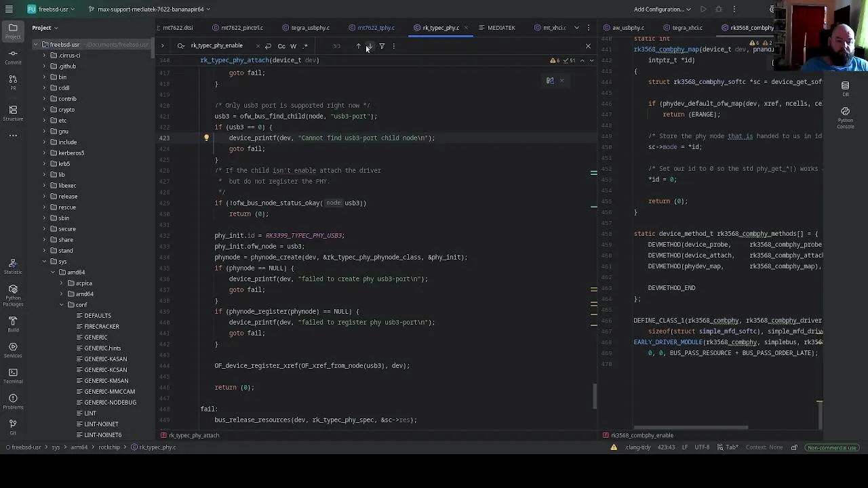Open the Commit tool window
The height and width of the screenshot is (488, 868).
[x=13, y=56]
